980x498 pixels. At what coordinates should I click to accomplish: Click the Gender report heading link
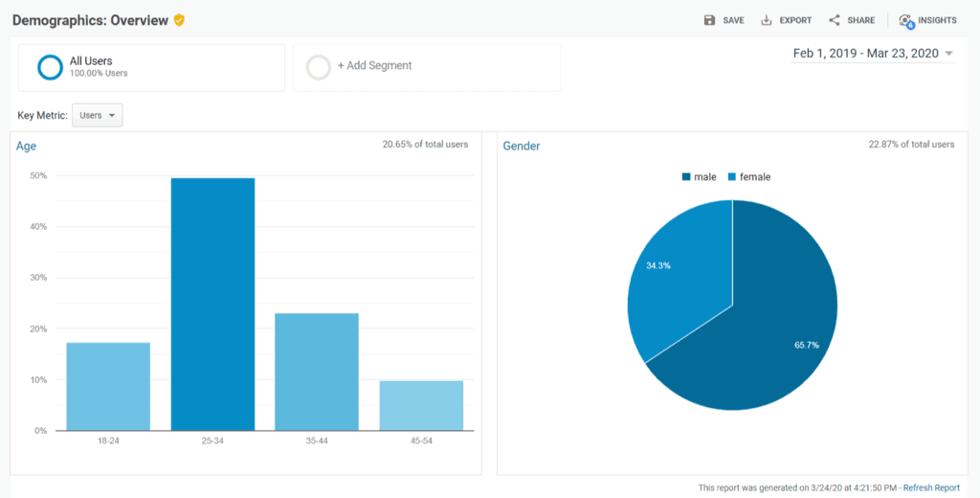(522, 147)
